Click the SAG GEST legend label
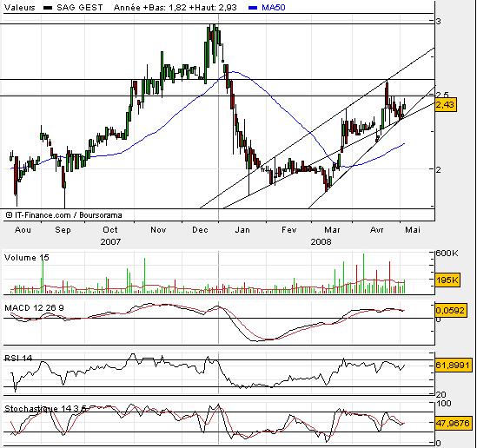This screenshot has height=448, width=477. point(80,7)
